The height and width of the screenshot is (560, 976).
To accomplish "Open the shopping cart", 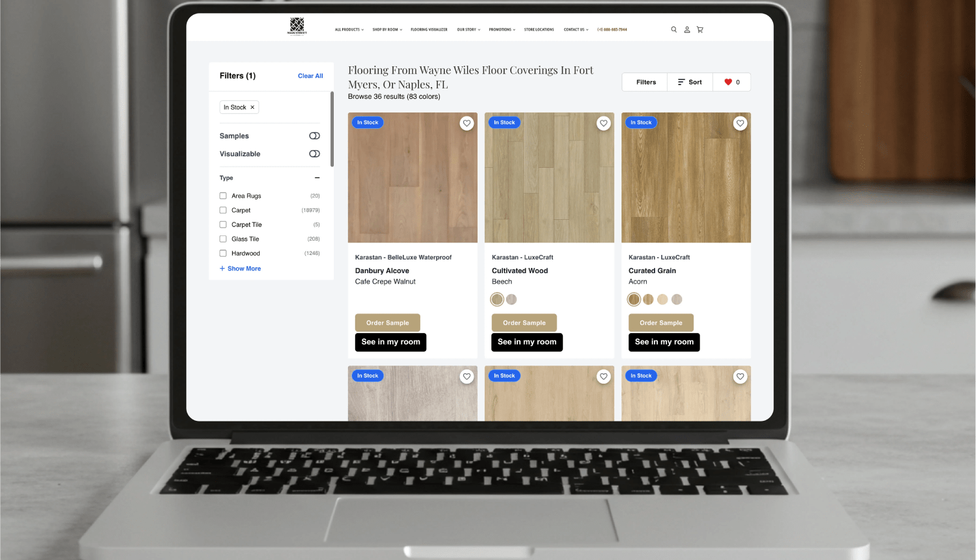I will (x=700, y=29).
